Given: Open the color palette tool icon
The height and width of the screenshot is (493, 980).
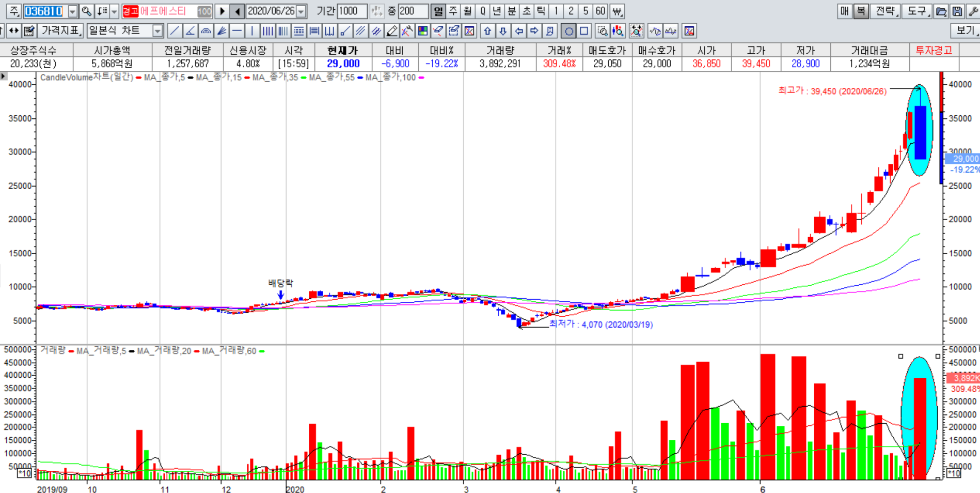Looking at the screenshot, I should 423,31.
